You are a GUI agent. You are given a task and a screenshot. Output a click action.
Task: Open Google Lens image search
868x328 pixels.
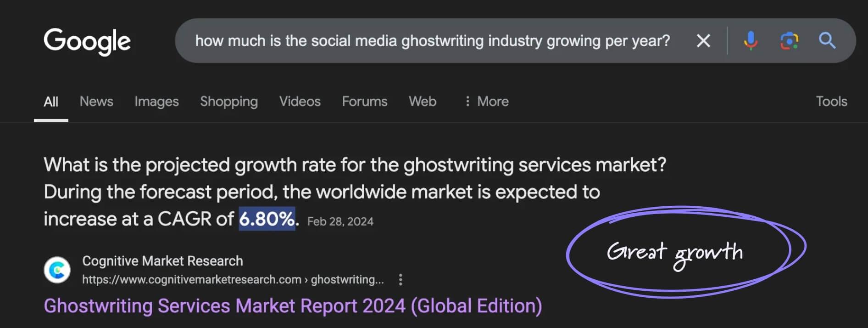[x=789, y=41]
